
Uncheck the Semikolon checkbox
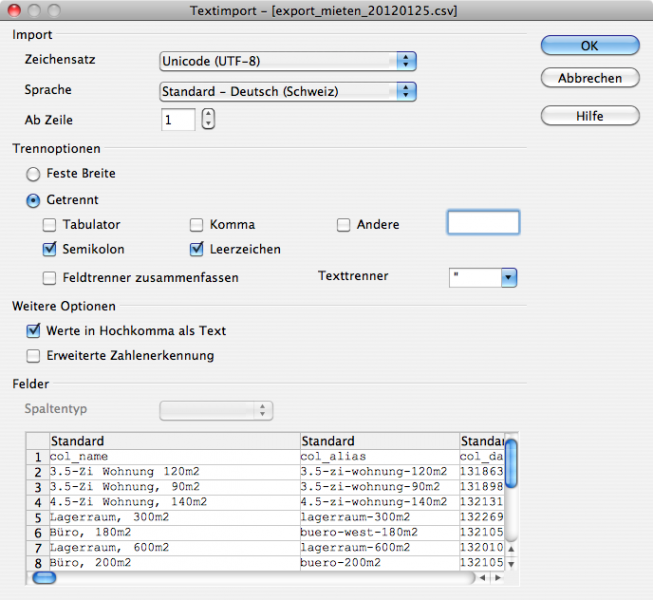tap(50, 249)
